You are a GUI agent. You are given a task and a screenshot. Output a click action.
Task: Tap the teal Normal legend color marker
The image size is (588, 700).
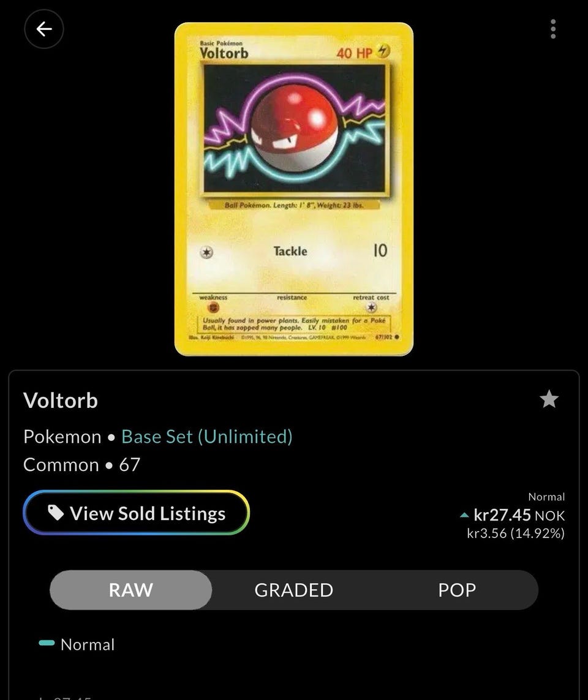tap(47, 643)
